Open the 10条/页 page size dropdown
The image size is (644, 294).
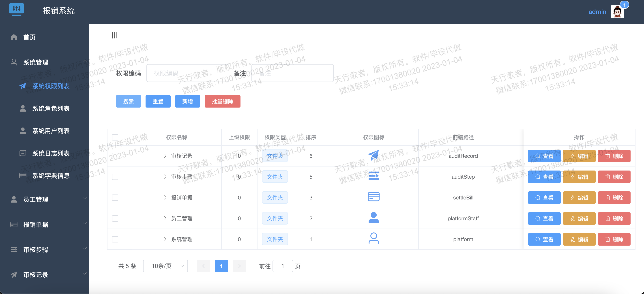(165, 266)
